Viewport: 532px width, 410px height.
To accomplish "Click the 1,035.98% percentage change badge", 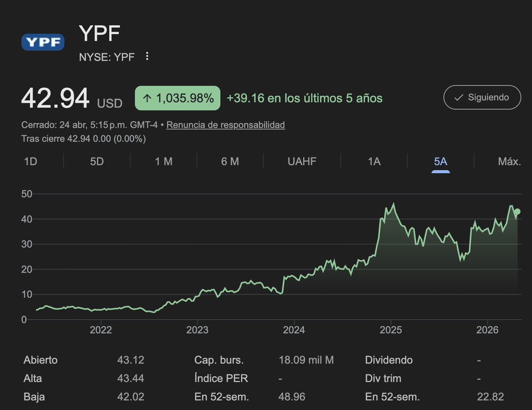I will [x=178, y=98].
